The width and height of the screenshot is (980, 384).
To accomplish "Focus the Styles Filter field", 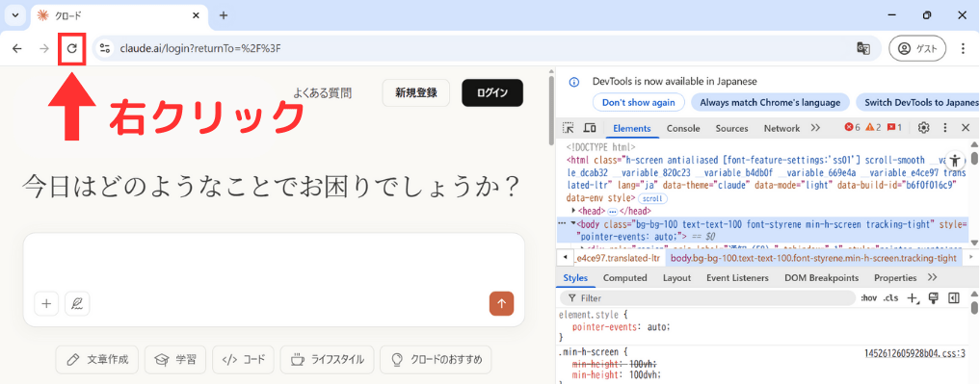I will (707, 298).
